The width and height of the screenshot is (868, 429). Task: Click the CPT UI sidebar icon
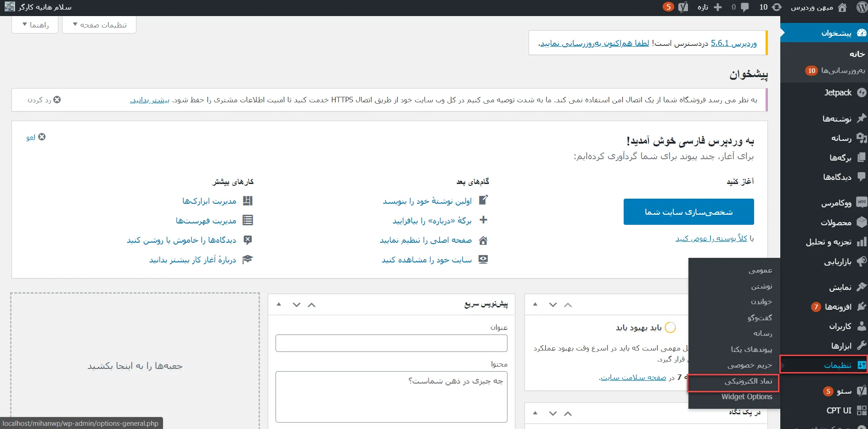(x=862, y=411)
